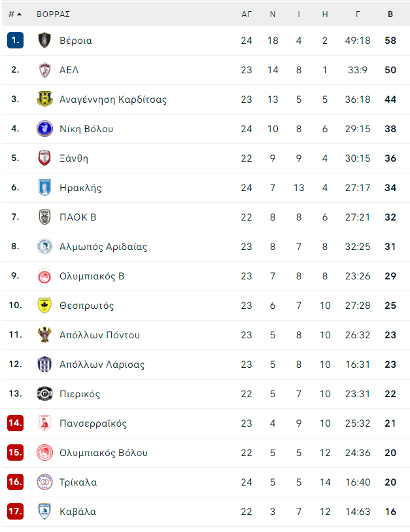Viewport: 410px width, 532px height.
Task: Click the red 17 relegation position badge
Action: (x=15, y=511)
